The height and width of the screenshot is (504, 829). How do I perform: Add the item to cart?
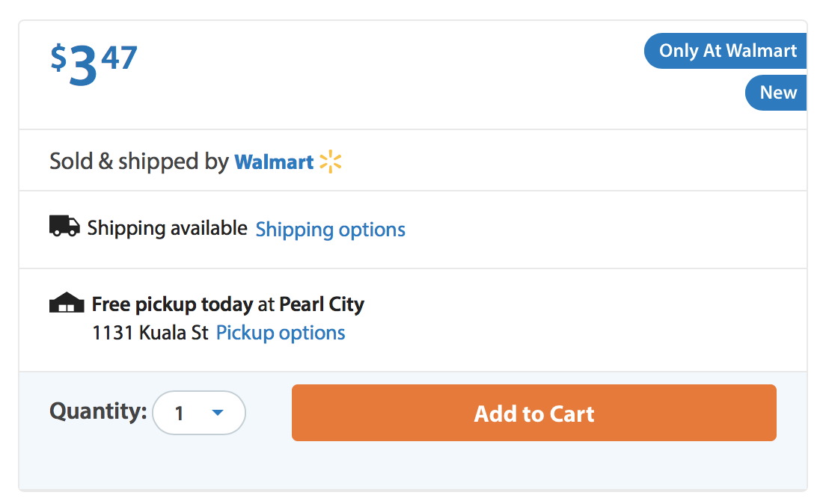(534, 413)
